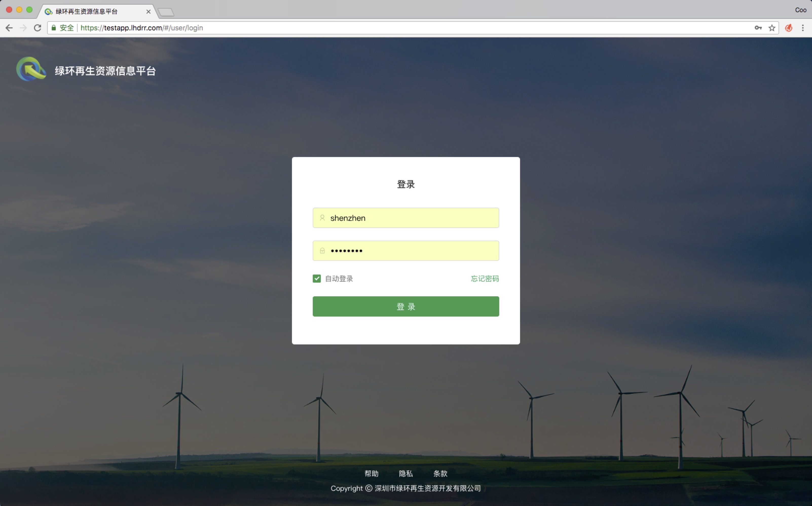Open the 忘记密码 link
The width and height of the screenshot is (812, 506).
(x=485, y=278)
